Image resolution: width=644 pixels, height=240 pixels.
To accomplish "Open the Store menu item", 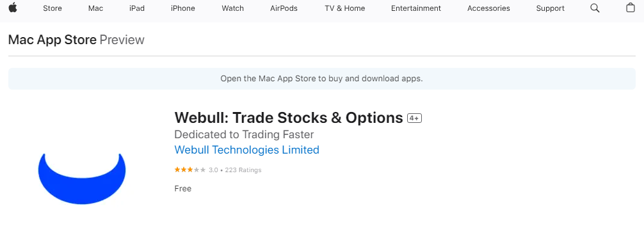I will click(x=52, y=8).
